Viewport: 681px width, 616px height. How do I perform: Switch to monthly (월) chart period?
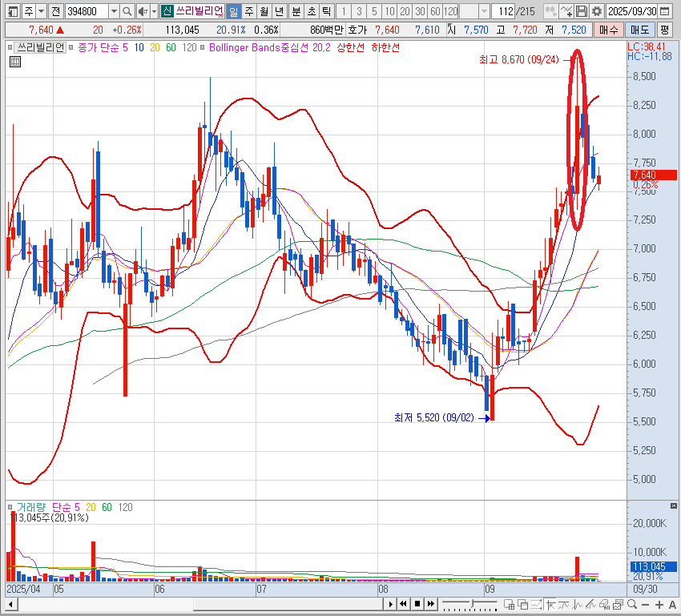(x=264, y=11)
